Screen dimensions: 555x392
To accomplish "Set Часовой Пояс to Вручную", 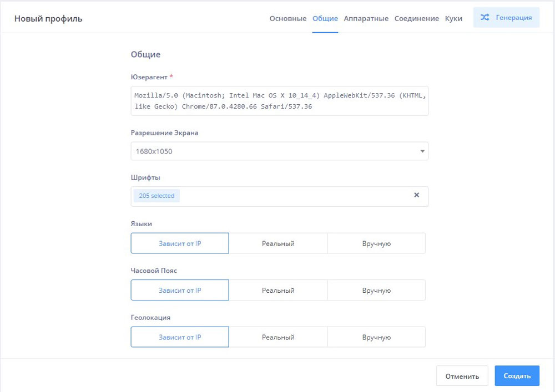I will pos(376,290).
